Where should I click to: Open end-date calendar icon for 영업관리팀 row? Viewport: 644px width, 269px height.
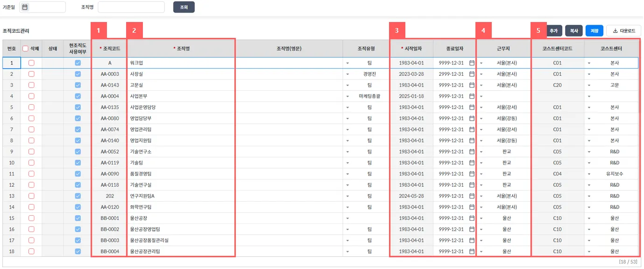coord(472,130)
